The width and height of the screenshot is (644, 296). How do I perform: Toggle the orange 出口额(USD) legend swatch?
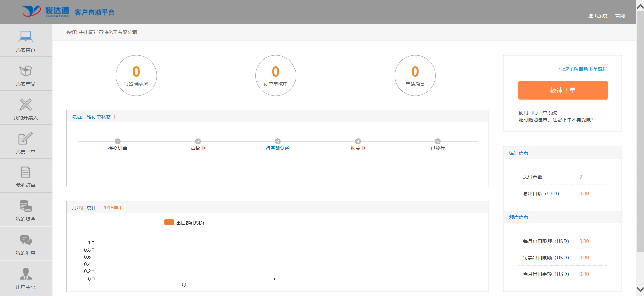169,222
